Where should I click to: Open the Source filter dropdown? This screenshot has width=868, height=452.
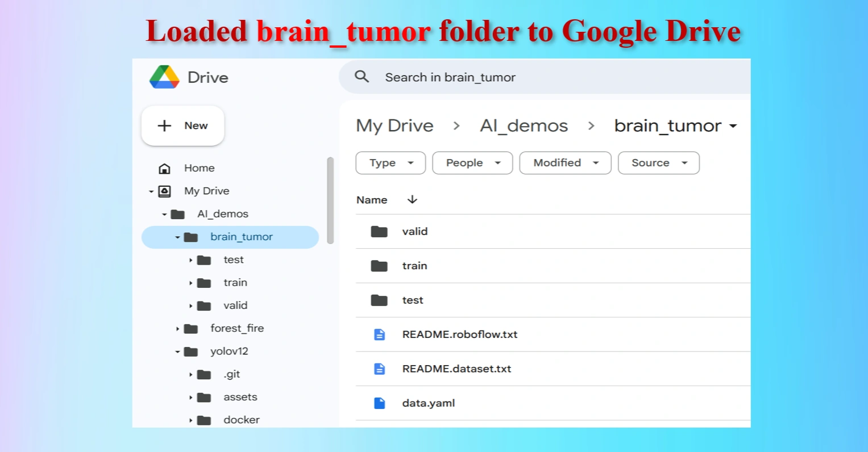pyautogui.click(x=659, y=163)
